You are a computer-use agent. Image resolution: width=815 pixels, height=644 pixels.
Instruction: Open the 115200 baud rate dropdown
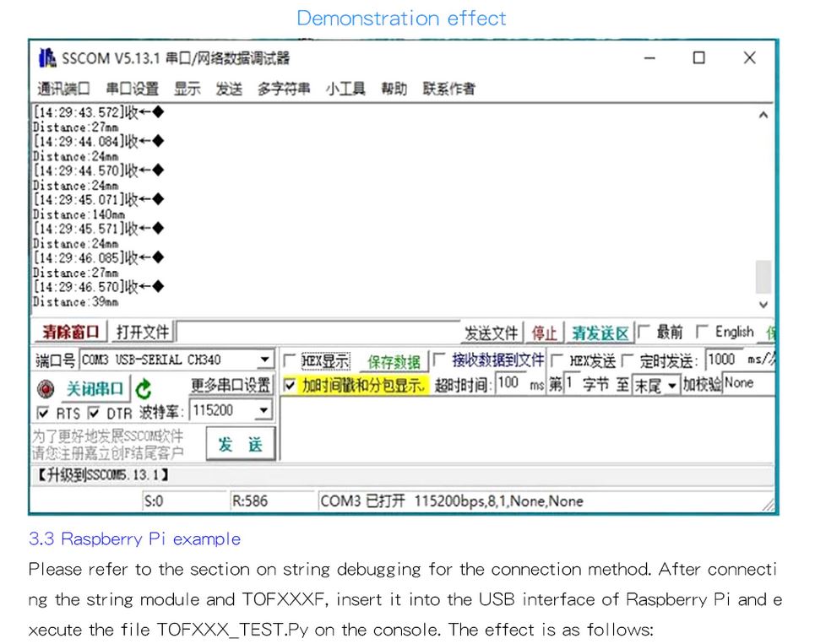pos(264,411)
